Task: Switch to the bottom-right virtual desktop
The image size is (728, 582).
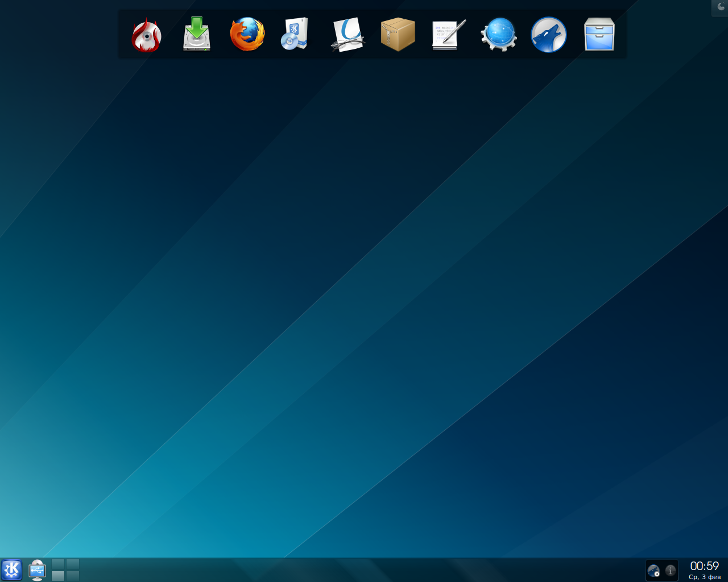Action: pos(72,576)
